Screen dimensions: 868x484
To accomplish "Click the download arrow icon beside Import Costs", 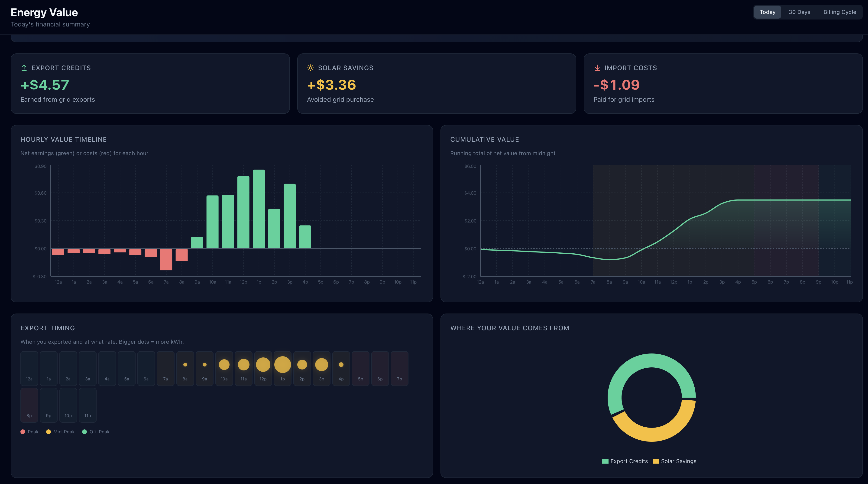I will (x=597, y=68).
